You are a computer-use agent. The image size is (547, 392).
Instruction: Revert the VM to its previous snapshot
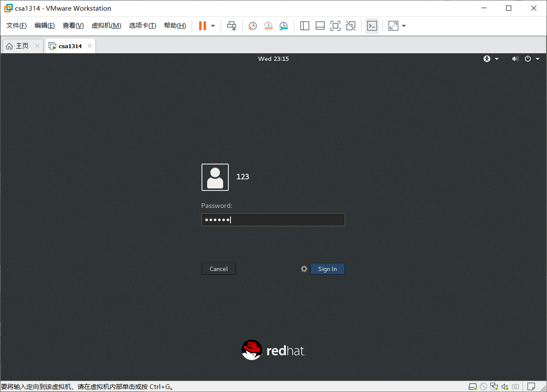click(268, 26)
